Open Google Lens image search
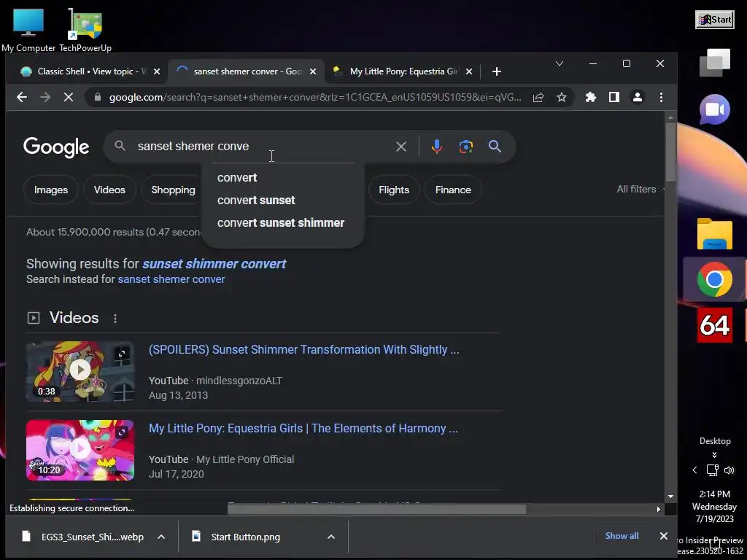The image size is (747, 560). (x=466, y=147)
